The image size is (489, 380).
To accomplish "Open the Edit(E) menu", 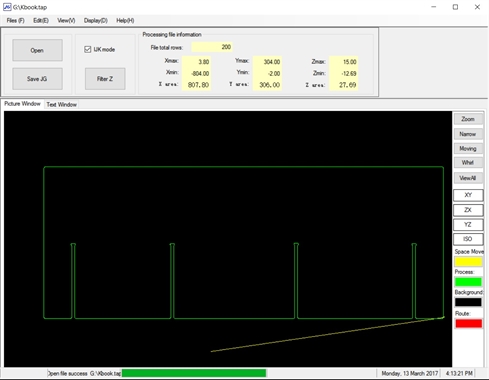I will (x=41, y=20).
